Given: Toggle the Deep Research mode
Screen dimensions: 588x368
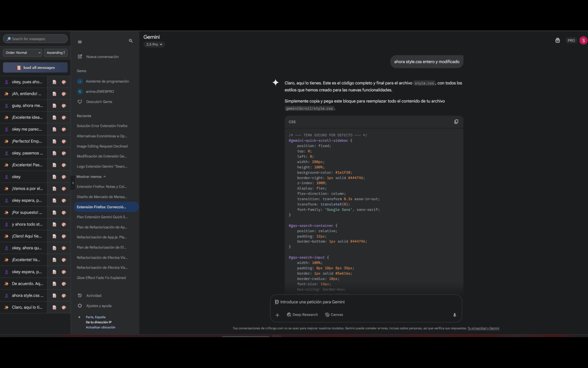Looking at the screenshot, I should pos(302,315).
